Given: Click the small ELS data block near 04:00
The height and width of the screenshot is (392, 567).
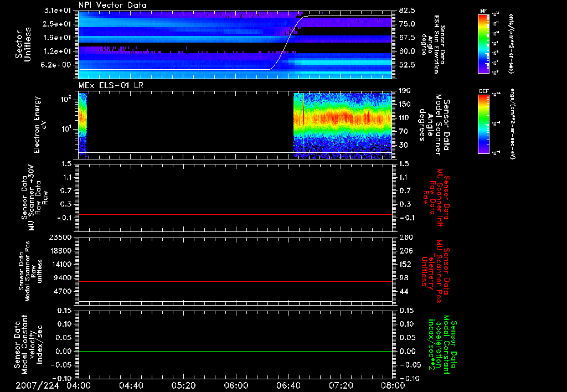Looking at the screenshot, I should point(83,125).
